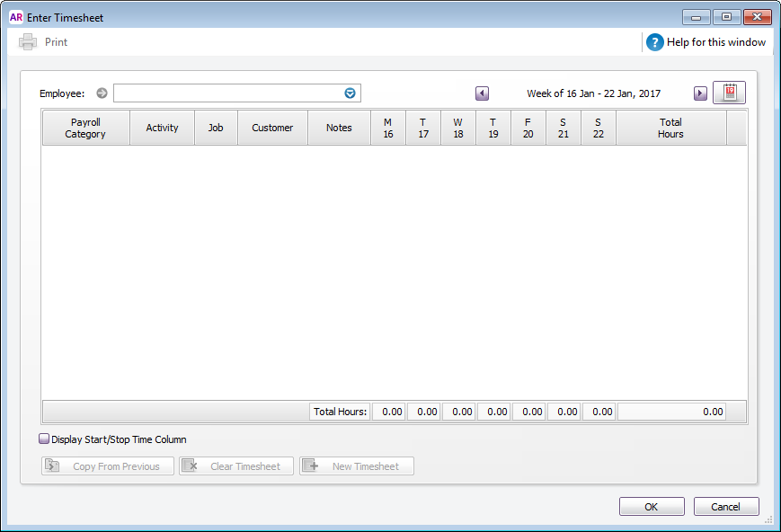The width and height of the screenshot is (781, 532).
Task: Click the New Timesheet button
Action: click(x=357, y=466)
